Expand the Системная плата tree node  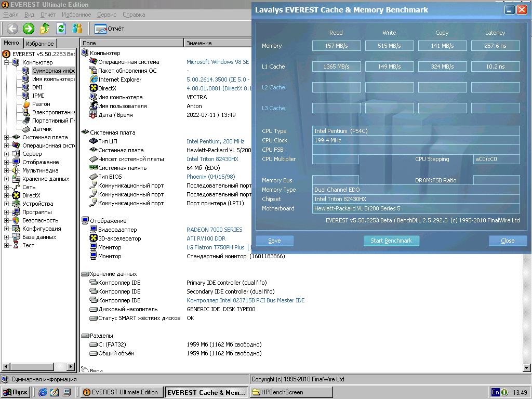click(x=7, y=137)
